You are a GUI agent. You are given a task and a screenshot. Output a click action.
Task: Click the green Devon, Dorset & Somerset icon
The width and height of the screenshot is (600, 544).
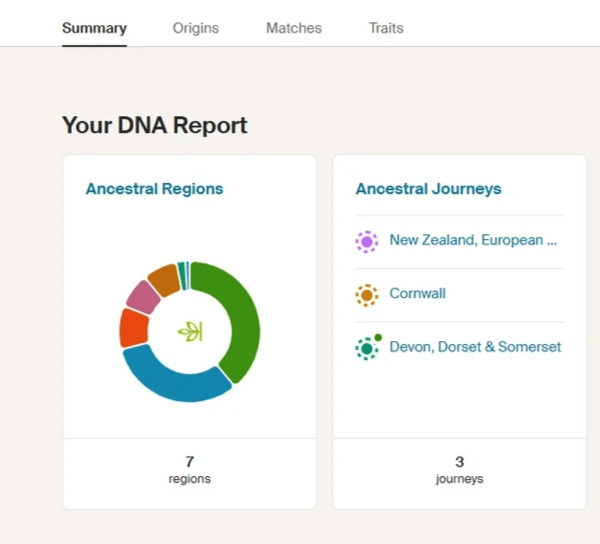pyautogui.click(x=367, y=348)
